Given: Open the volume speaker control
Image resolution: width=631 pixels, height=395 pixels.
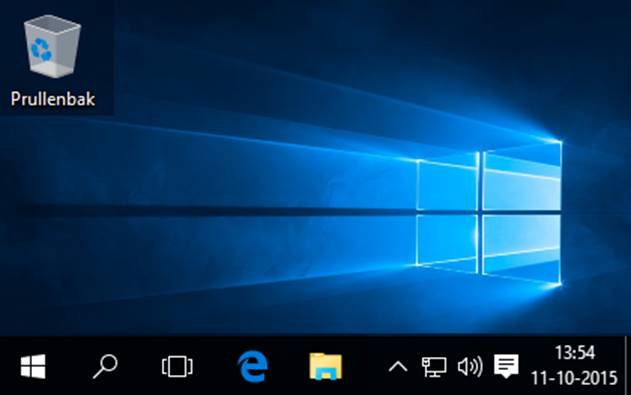Looking at the screenshot, I should tap(470, 366).
